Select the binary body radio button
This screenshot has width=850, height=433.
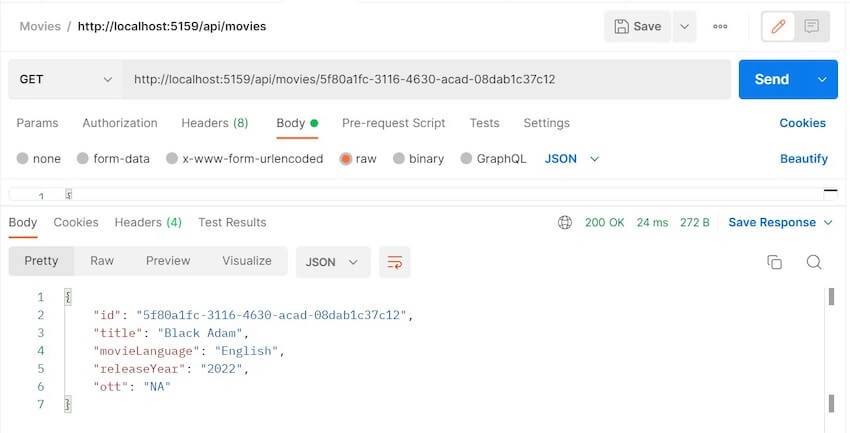(398, 159)
